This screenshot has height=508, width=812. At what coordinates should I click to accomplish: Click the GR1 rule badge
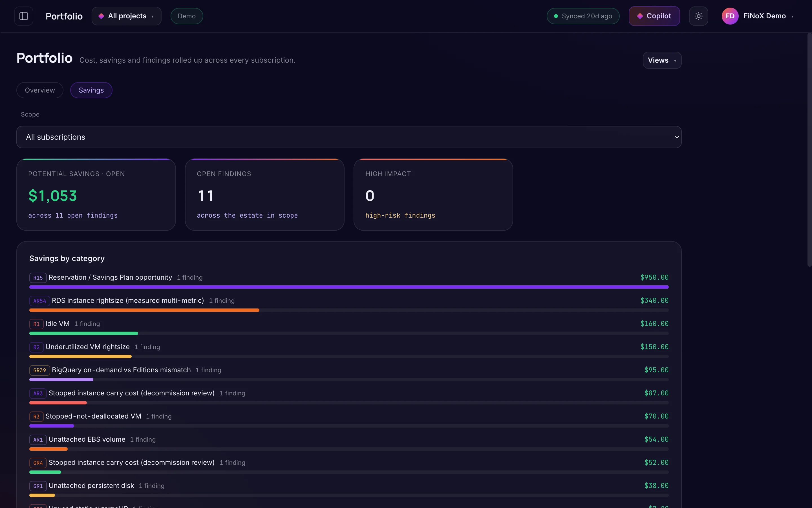(x=37, y=486)
